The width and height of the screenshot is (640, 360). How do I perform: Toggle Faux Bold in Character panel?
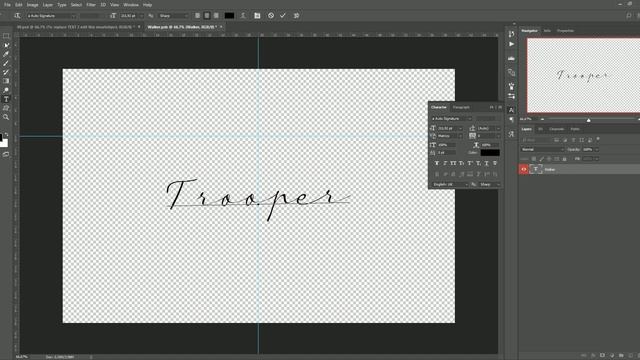pos(437,163)
